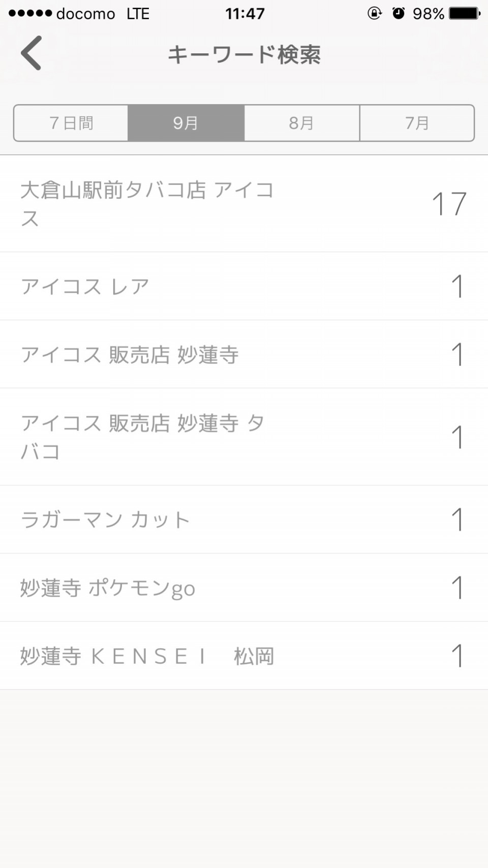Image resolution: width=488 pixels, height=868 pixels.
Task: Tap the rotation lock status icon
Action: pyautogui.click(x=375, y=13)
